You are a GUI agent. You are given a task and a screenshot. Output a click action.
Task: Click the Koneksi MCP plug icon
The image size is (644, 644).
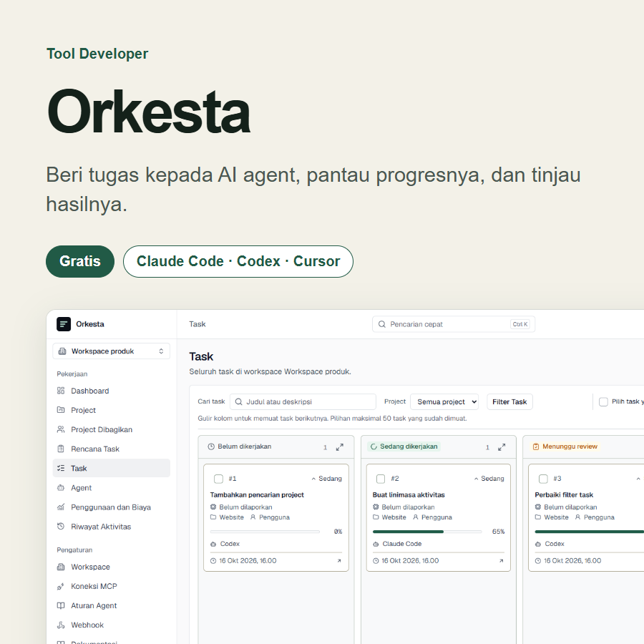(x=61, y=586)
